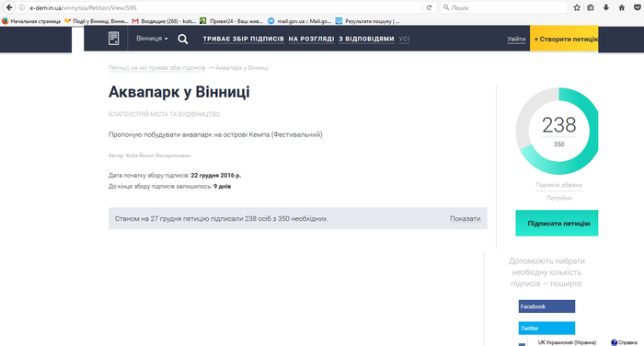
Task: Click the date "22 грудня 2016 р."
Action: tap(216, 176)
